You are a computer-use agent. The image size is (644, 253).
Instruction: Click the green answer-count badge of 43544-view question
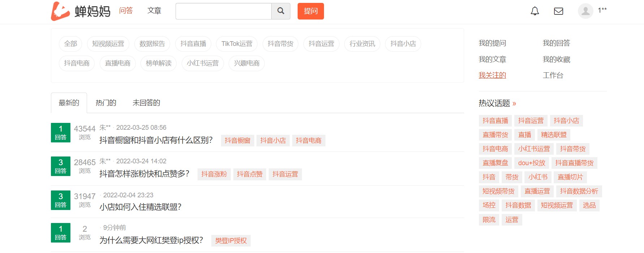(x=61, y=133)
